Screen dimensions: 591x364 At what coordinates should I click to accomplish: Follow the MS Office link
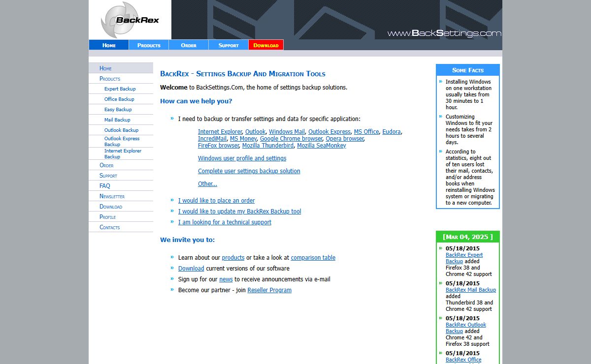tap(366, 131)
